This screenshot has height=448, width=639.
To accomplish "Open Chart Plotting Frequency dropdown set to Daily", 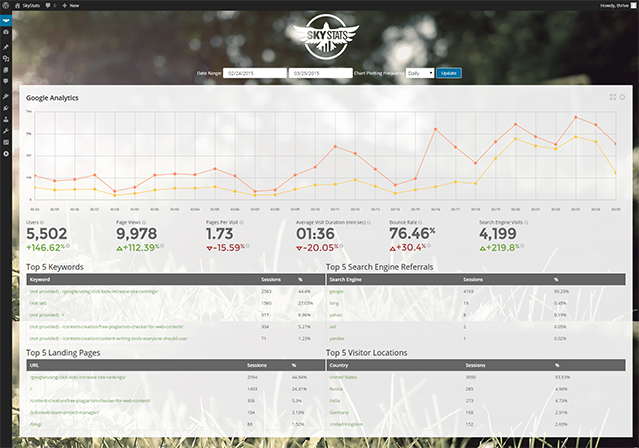I will click(420, 73).
